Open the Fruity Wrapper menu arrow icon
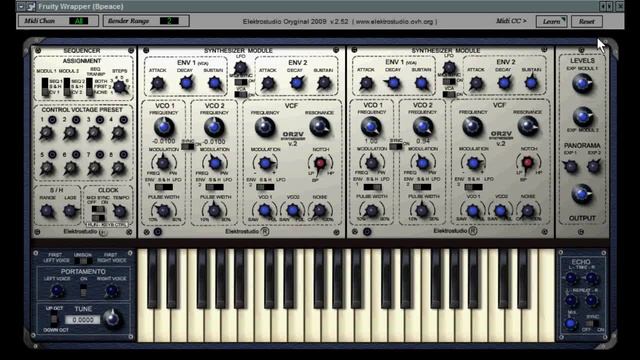This screenshot has height=360, width=640. pyautogui.click(x=21, y=6)
